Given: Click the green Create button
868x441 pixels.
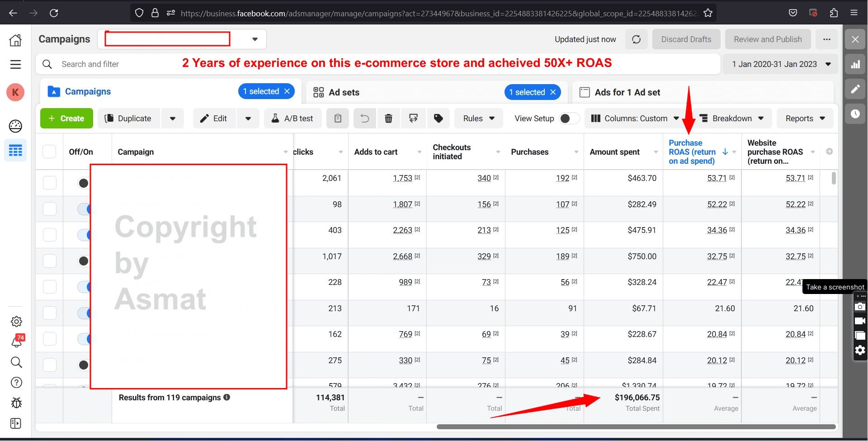Looking at the screenshot, I should pos(66,119).
